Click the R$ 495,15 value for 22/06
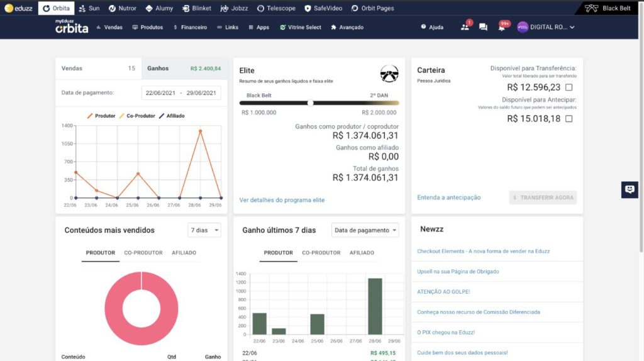The width and height of the screenshot is (644, 361). 383,353
